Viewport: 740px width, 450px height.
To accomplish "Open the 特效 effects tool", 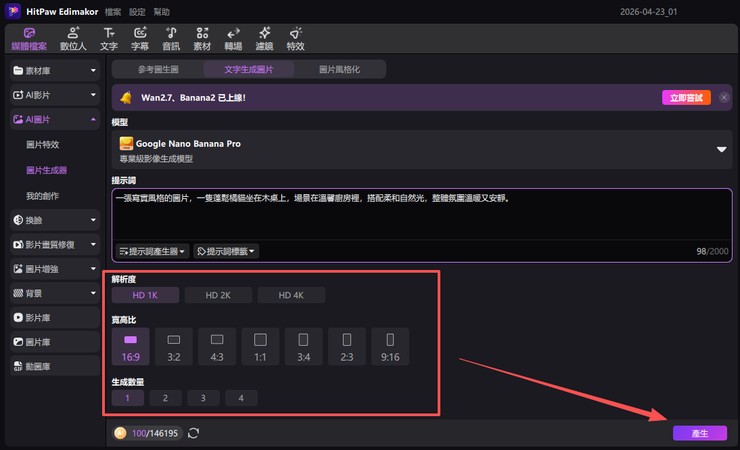I will [295, 39].
